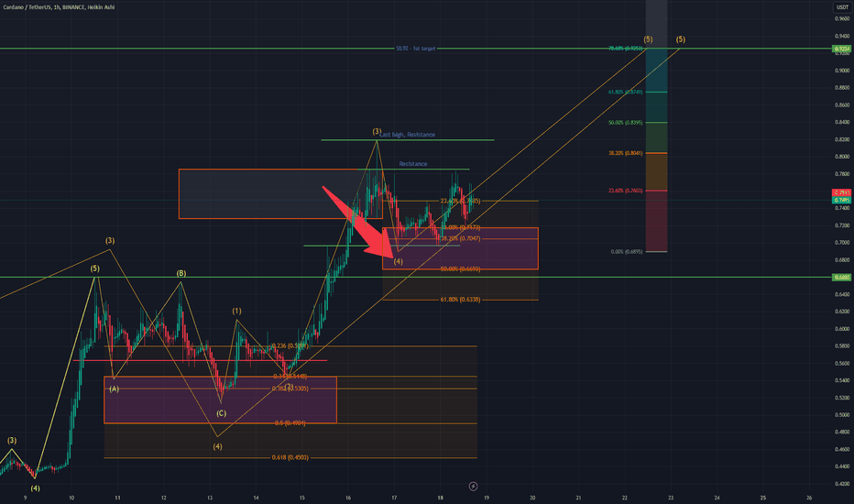Screen dimensions: 854x504
Task: Click the 61.80% (0.6338) retracement label
Action: tap(460, 300)
